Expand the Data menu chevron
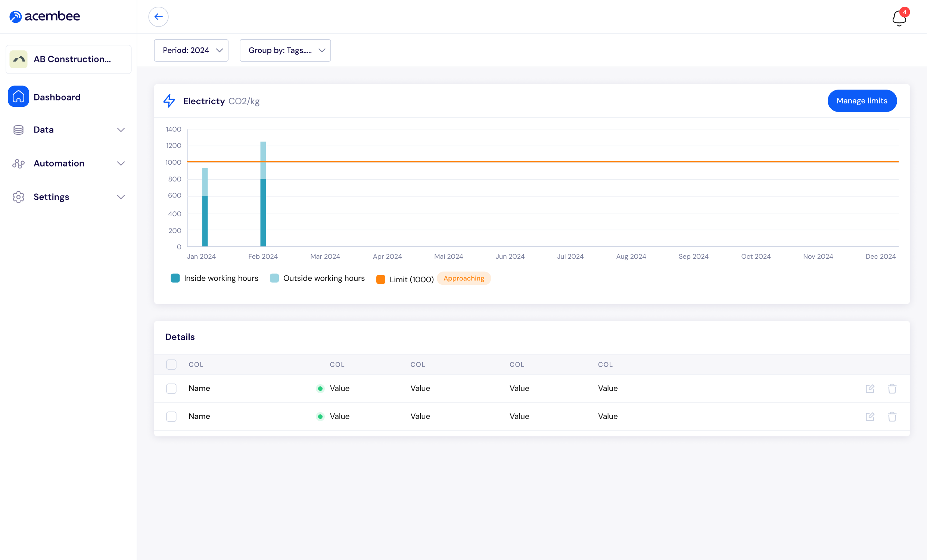Screen dimensions: 927x560 pyautogui.click(x=121, y=130)
